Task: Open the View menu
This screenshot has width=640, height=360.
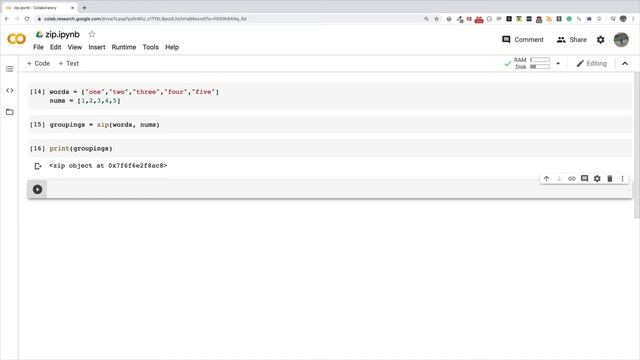Action: (75, 47)
